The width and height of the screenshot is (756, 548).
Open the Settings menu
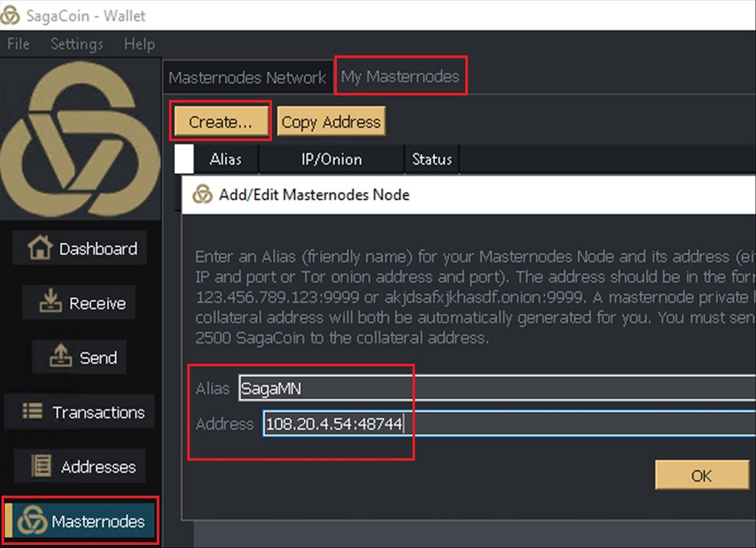click(x=77, y=44)
